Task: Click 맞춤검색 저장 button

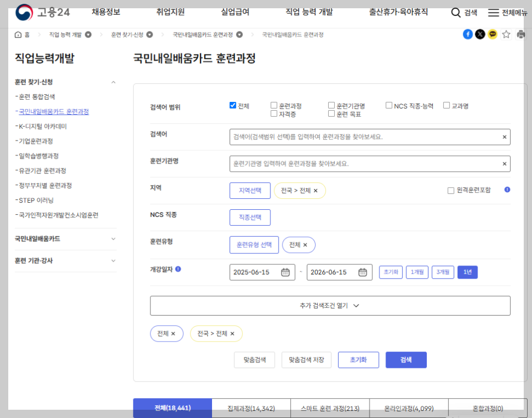Action: pos(306,360)
